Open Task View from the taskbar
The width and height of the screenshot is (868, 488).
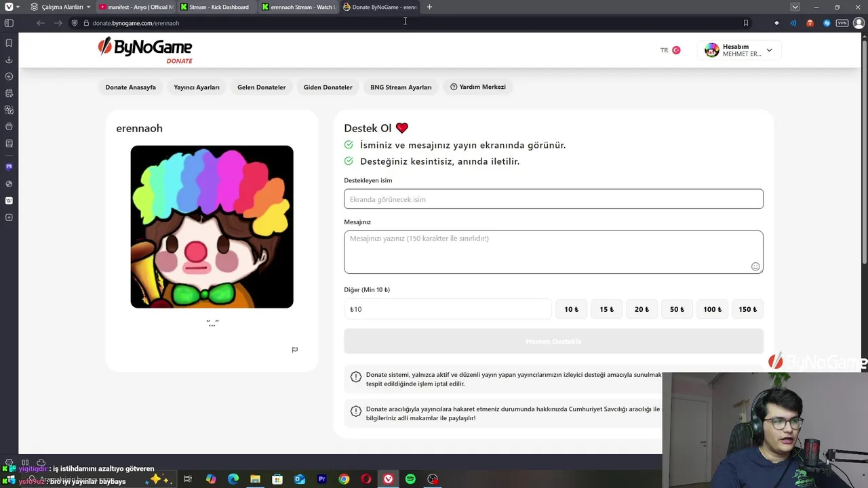click(x=188, y=479)
